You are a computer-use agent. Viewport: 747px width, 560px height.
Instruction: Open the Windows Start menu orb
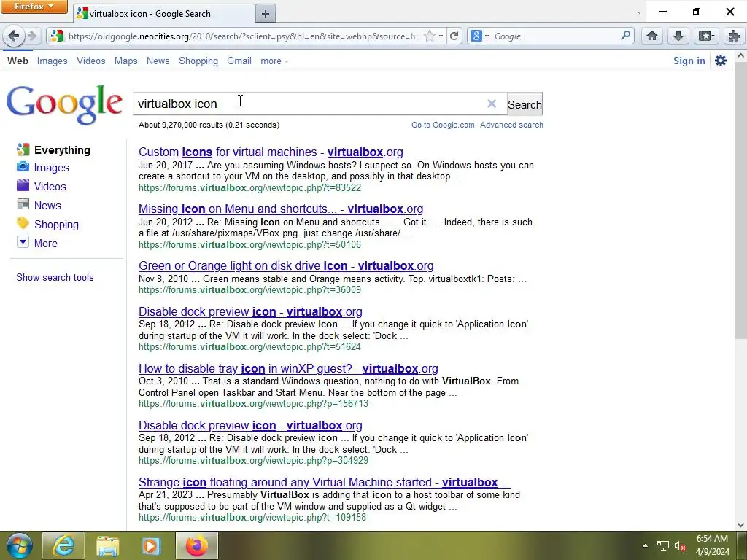tap(20, 545)
